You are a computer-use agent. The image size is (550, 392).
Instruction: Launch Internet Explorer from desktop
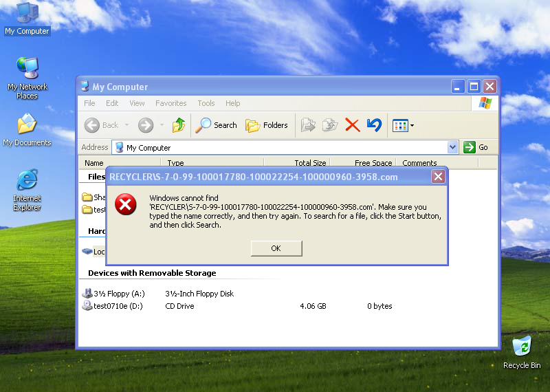pyautogui.click(x=27, y=190)
